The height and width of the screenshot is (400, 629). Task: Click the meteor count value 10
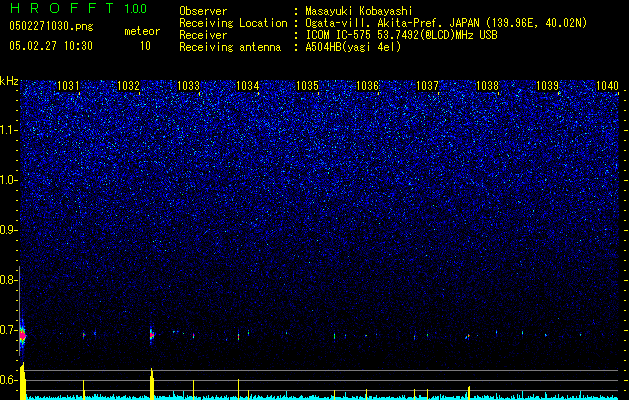click(x=145, y=46)
